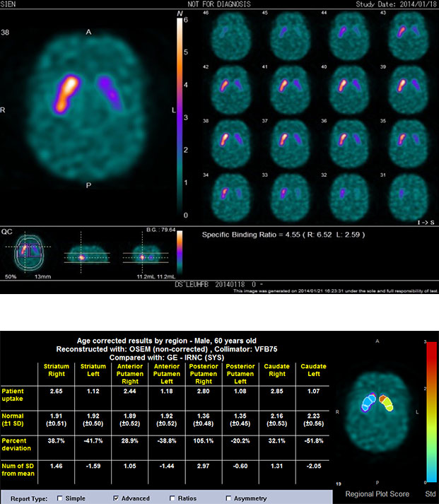
Task: Click patient uptake value 2.85
Action: pos(276,391)
